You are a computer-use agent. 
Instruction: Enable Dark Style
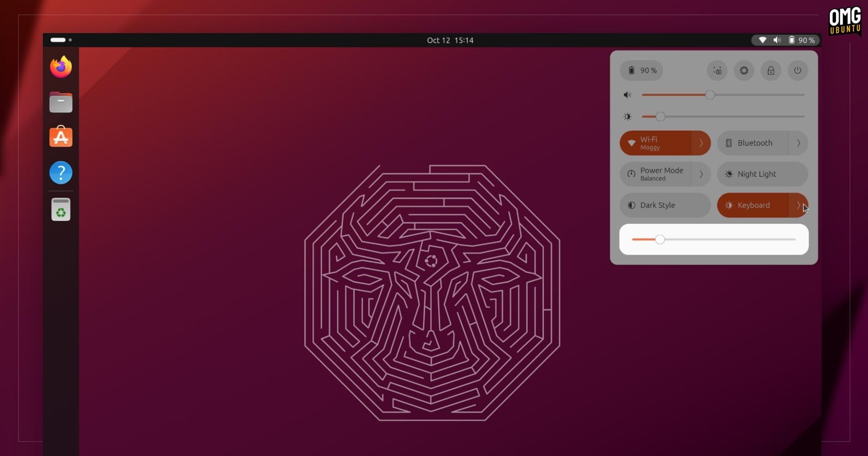665,205
